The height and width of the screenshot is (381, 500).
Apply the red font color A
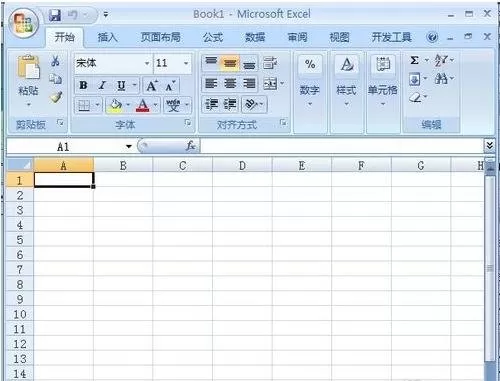pyautogui.click(x=143, y=105)
